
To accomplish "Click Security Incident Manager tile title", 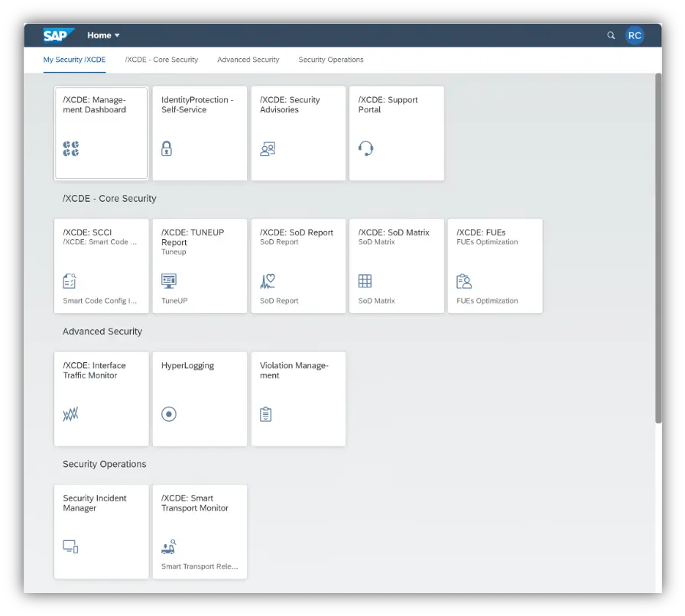I will (x=94, y=503).
